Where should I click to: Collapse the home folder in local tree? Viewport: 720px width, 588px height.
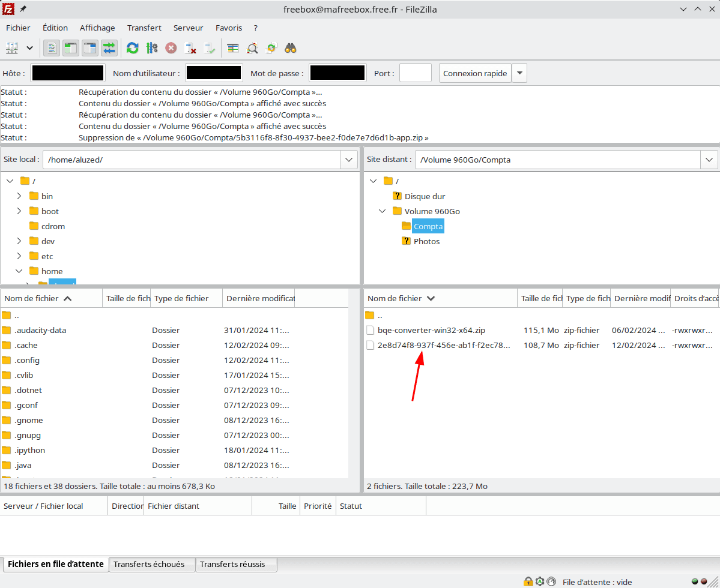click(x=19, y=272)
